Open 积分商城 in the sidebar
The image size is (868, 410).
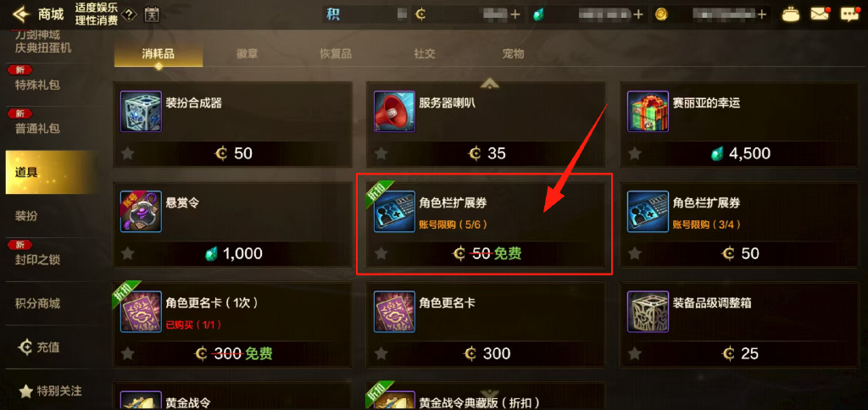(x=37, y=303)
